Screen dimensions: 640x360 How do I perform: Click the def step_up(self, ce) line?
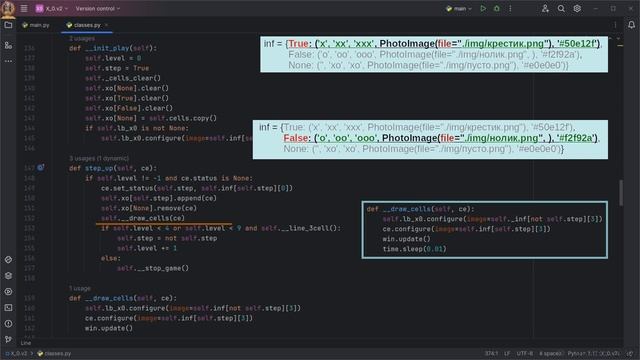[112, 168]
